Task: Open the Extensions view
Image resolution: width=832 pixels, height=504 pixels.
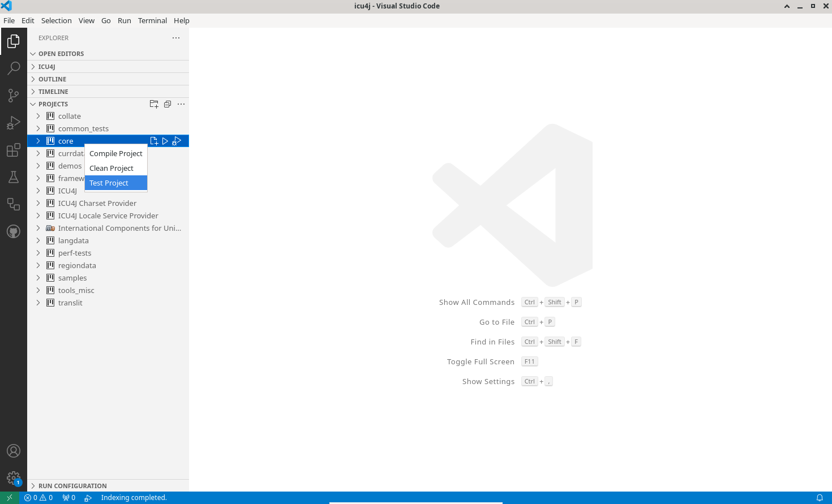Action: pyautogui.click(x=14, y=150)
